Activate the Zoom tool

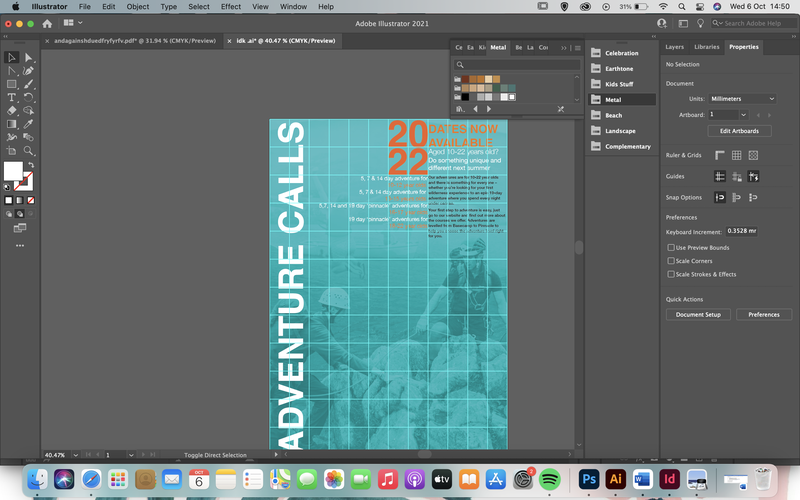(29, 151)
